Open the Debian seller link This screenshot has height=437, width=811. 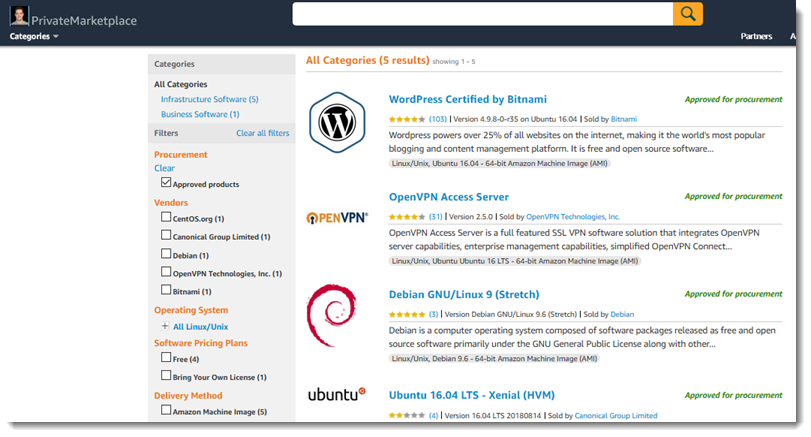[x=622, y=314]
